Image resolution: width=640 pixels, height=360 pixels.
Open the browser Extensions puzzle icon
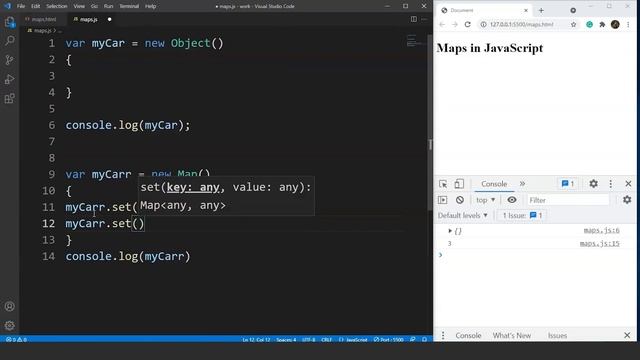coord(602,24)
